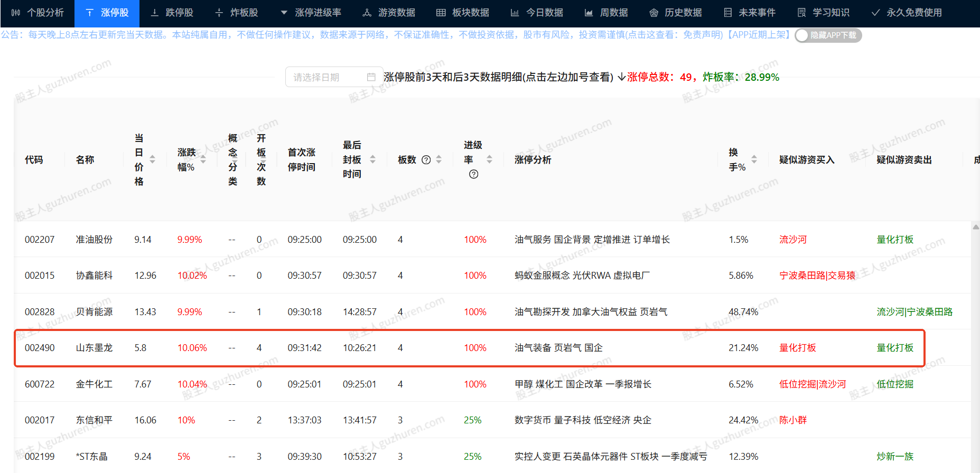Sort by 最后封板时间 column arrows

[373, 159]
